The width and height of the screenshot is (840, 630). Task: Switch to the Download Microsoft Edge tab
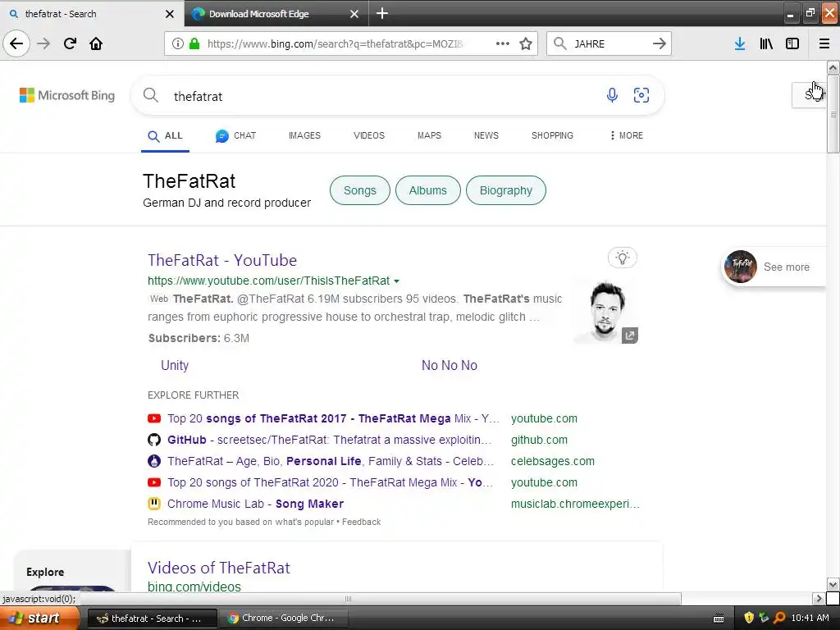[x=276, y=14]
